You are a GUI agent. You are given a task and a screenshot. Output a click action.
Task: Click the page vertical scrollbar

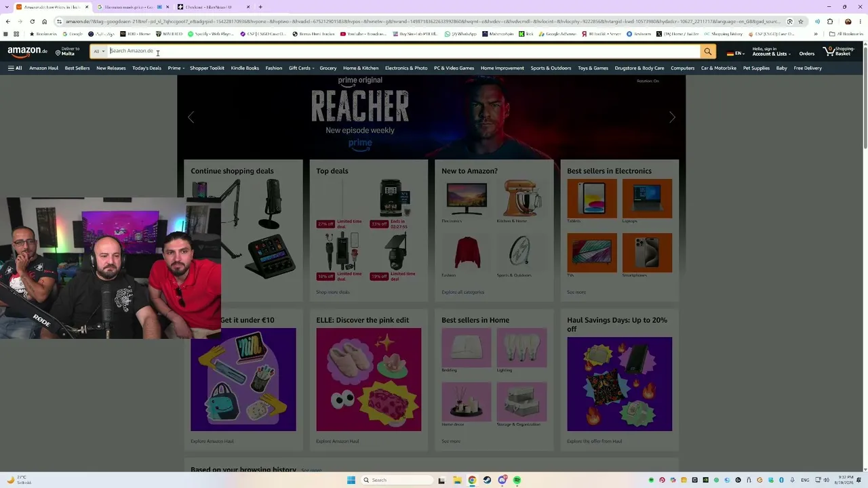[865, 95]
